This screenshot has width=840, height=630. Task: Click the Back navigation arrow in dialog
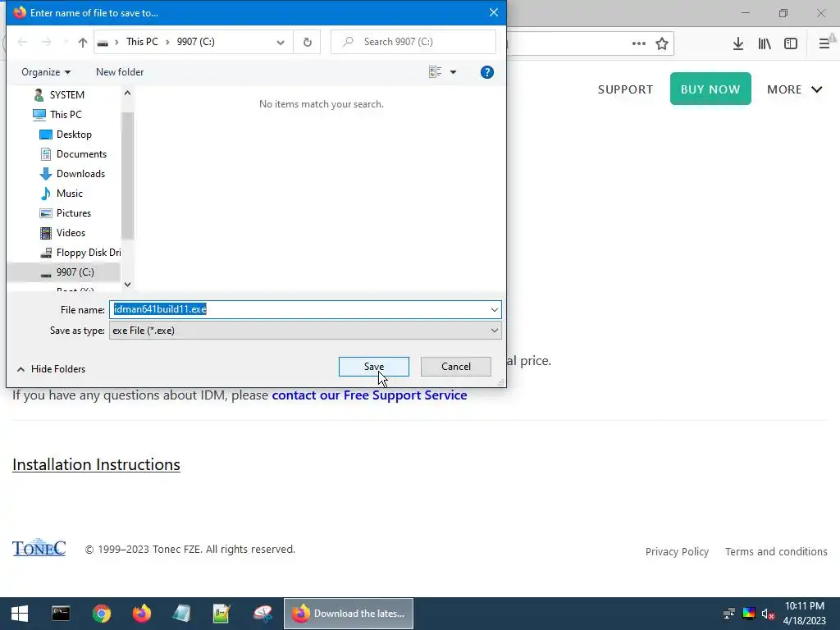pos(22,42)
